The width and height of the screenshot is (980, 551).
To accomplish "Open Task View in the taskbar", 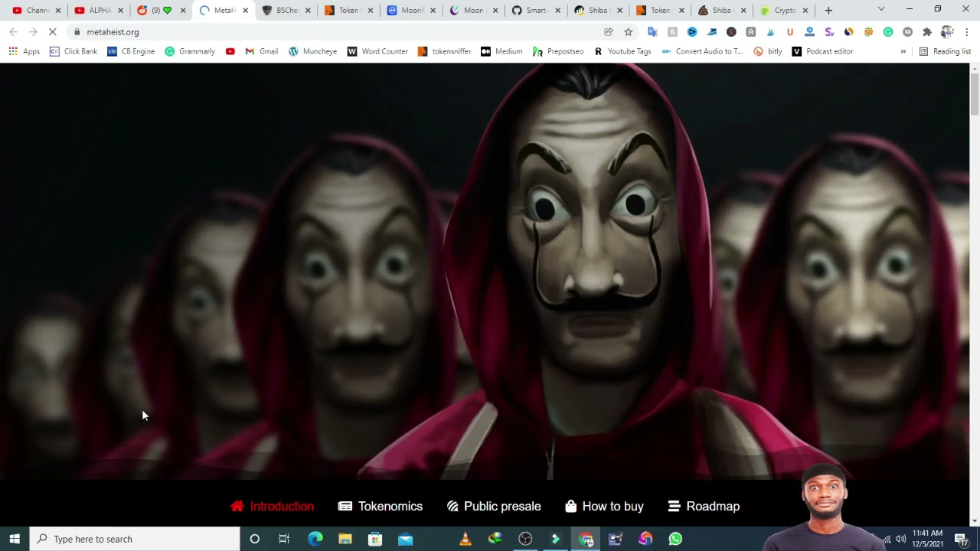I will coord(284,539).
